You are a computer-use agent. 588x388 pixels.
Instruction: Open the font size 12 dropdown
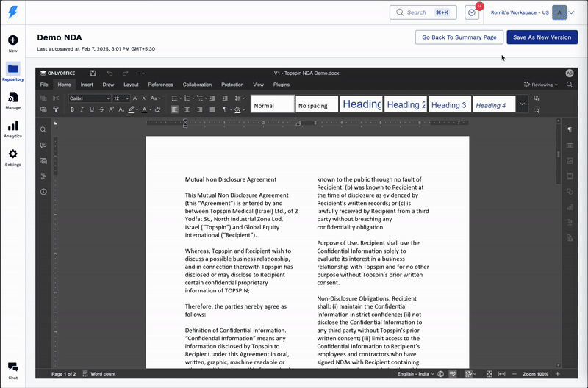tap(121, 98)
